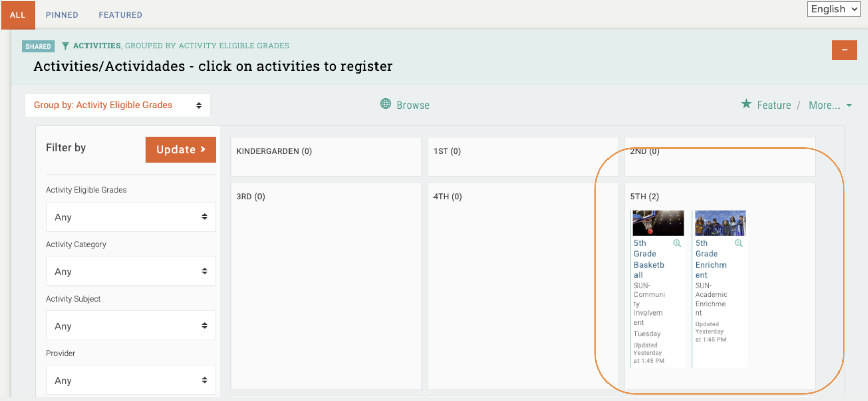Click the 5th Grade Basketball thumbnail image
This screenshot has width=868, height=401.
[658, 223]
